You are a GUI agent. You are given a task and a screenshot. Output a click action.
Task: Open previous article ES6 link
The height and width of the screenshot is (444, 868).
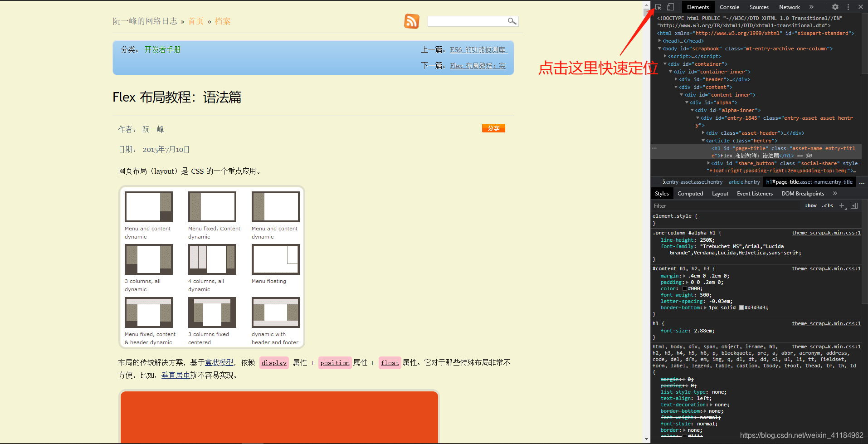click(x=478, y=50)
